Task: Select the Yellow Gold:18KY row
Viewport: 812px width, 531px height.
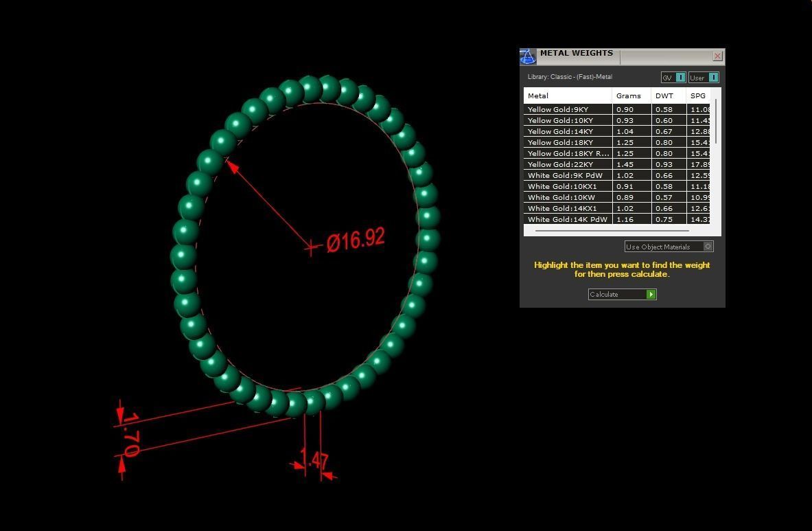Action: pos(616,142)
